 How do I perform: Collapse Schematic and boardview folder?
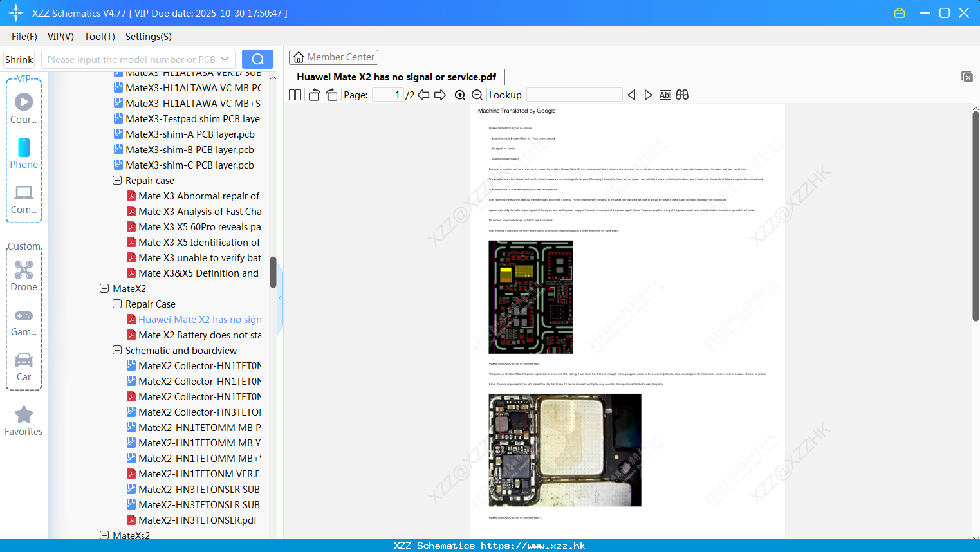pyautogui.click(x=117, y=351)
